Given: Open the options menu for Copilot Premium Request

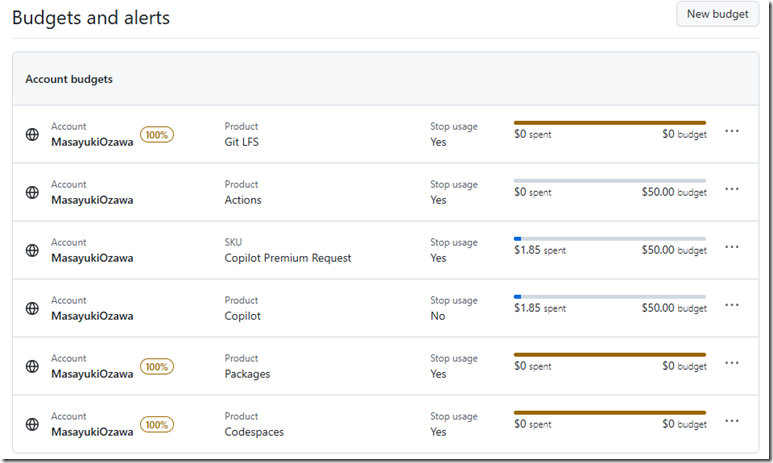Looking at the screenshot, I should (x=732, y=247).
